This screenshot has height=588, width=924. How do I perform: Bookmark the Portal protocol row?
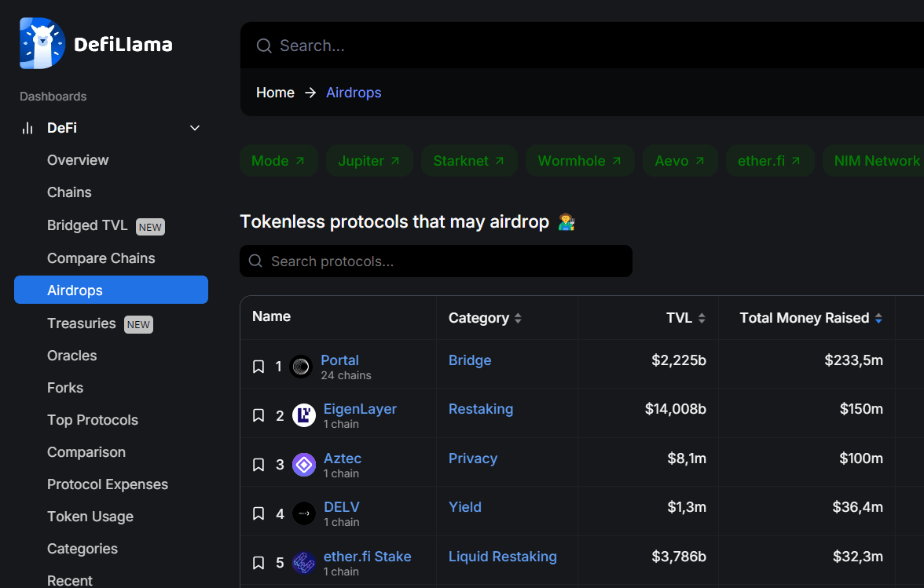[258, 367]
